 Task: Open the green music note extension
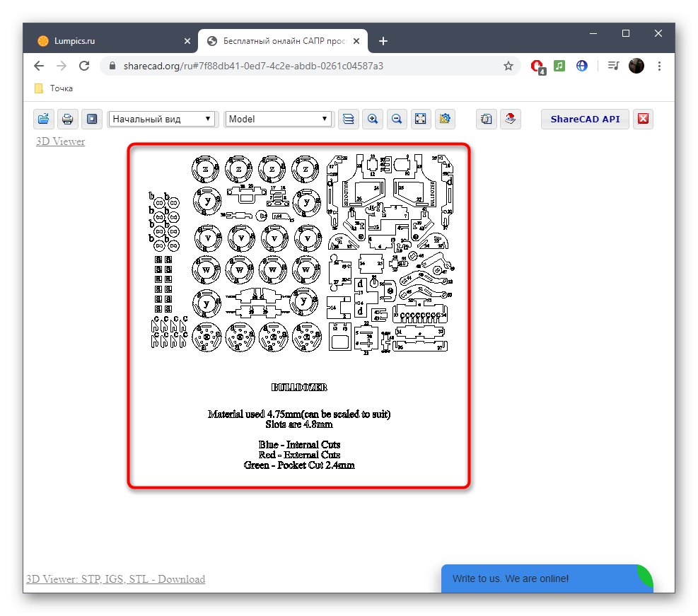point(559,66)
